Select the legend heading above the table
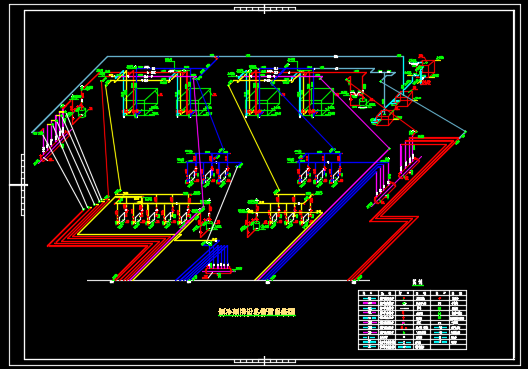 [418, 282]
